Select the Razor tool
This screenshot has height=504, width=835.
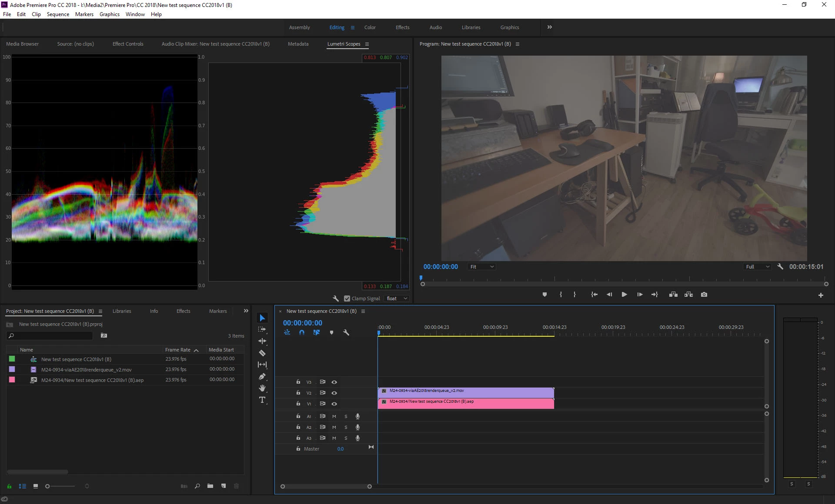[262, 353]
